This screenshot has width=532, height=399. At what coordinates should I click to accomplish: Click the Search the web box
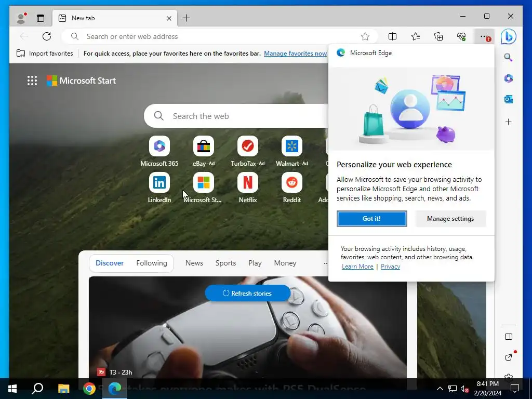(237, 116)
